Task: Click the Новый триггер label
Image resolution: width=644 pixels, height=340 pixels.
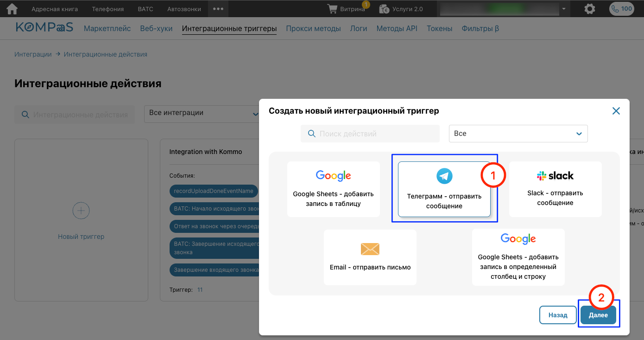Action: coord(81,237)
